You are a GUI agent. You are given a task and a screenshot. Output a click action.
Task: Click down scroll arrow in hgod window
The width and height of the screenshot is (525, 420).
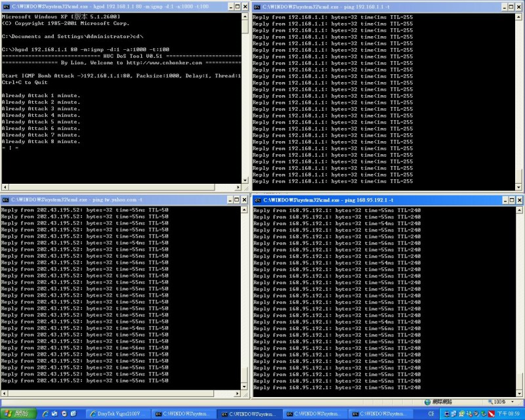coord(245,180)
